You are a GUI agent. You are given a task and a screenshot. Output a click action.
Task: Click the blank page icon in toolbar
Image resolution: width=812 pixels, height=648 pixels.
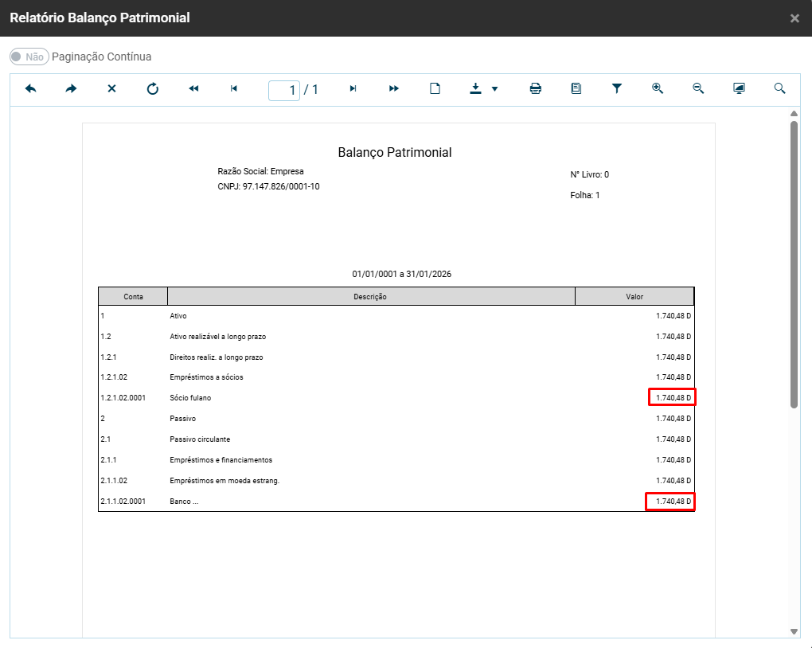[x=435, y=88]
